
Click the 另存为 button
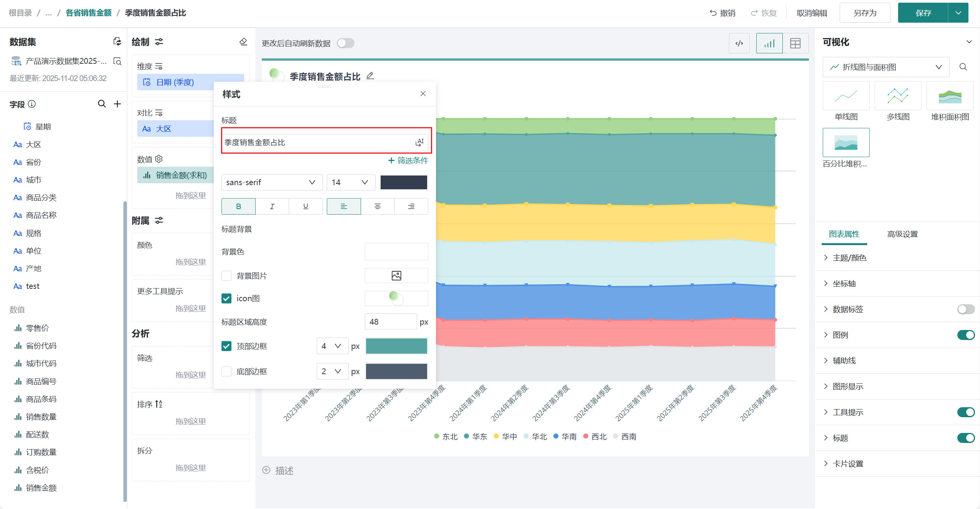pos(865,13)
